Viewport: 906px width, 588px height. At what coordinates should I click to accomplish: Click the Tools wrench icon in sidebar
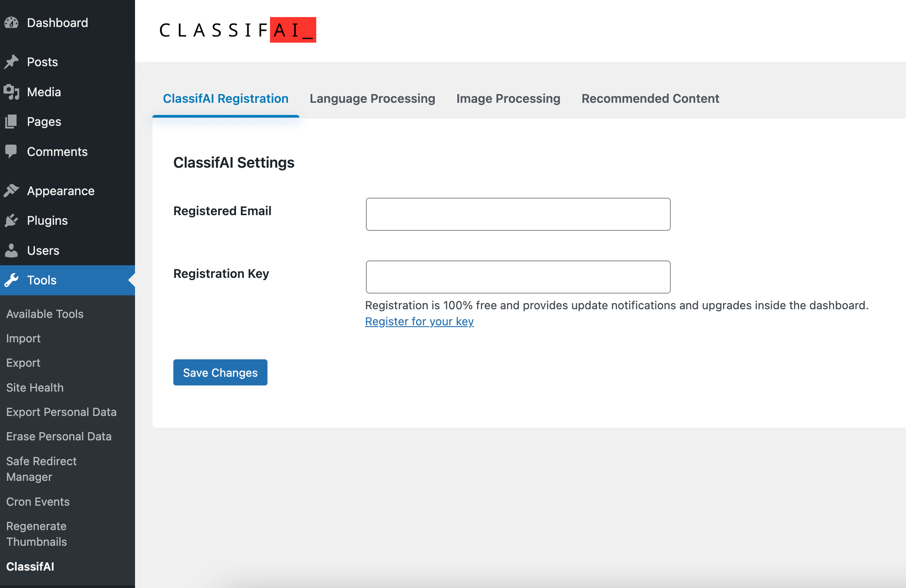point(11,280)
